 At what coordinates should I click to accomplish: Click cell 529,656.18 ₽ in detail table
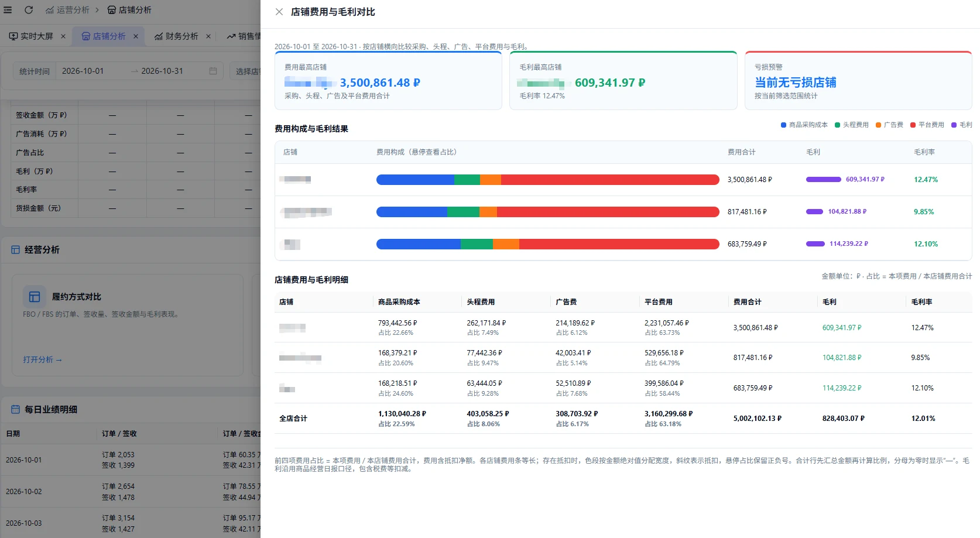(664, 353)
